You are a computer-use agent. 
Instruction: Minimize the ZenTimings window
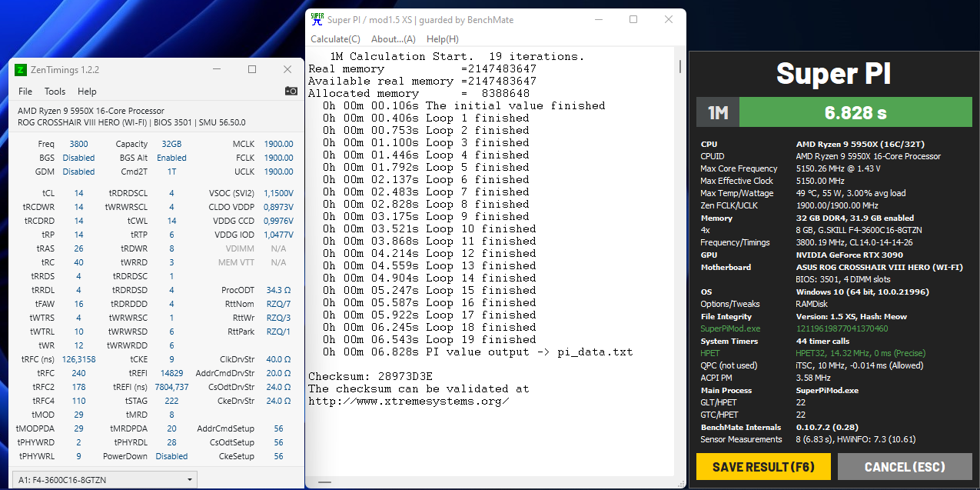216,69
